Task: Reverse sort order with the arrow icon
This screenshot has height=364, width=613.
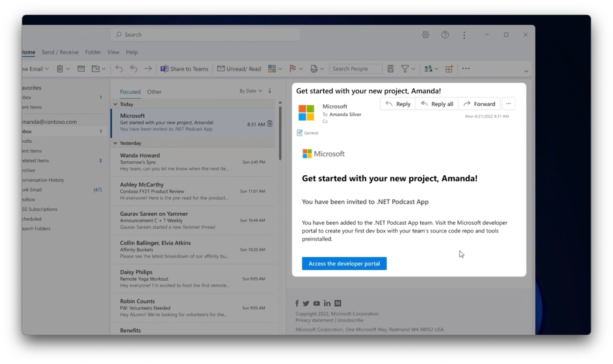Action: coord(270,91)
